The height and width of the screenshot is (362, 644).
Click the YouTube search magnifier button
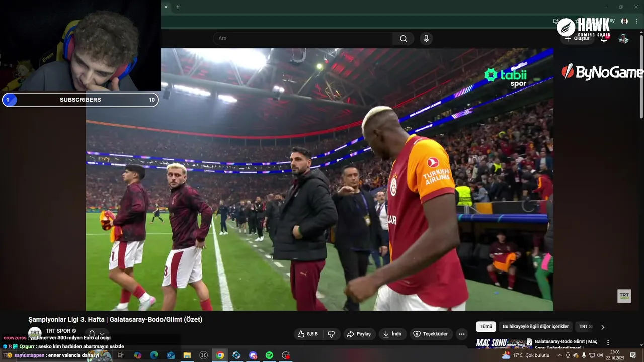coord(404,39)
